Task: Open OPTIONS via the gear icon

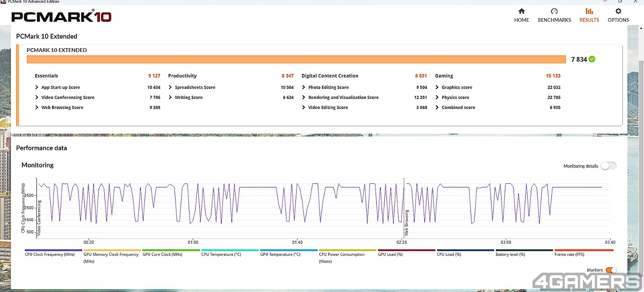Action: click(x=618, y=11)
